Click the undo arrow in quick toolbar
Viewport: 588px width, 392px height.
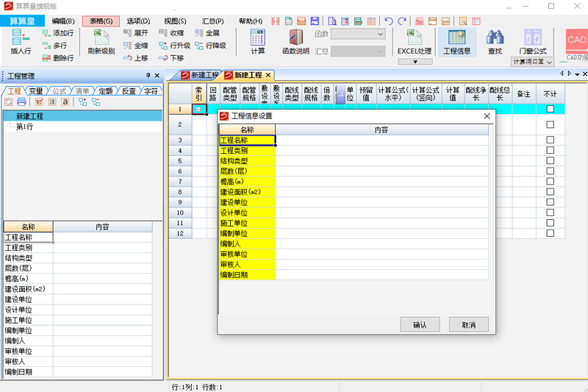pos(389,21)
